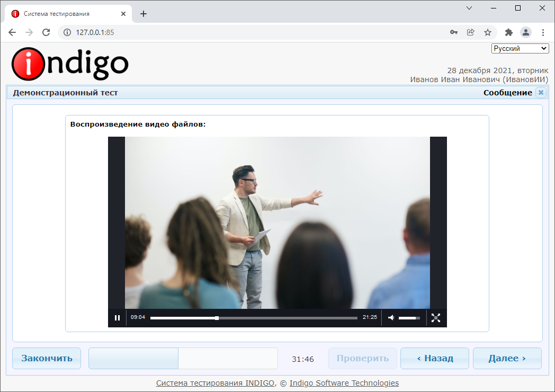Bookmark this page with the star
Screen dimensions: 555x392
487,32
